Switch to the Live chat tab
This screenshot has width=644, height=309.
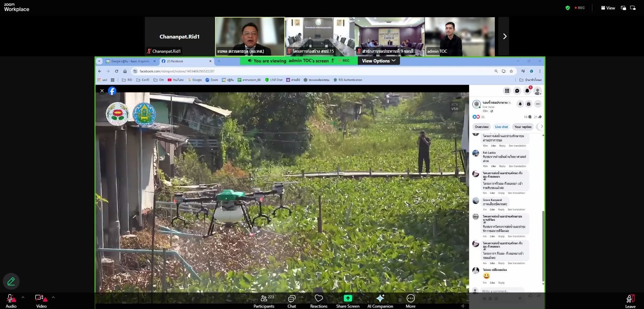coord(501,127)
